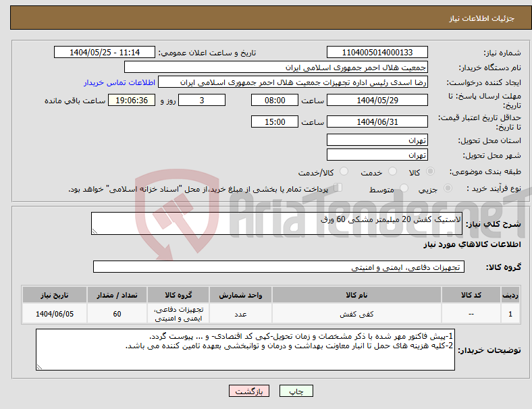The width and height of the screenshot is (532, 409).
Task: Click the گروه کالا column header
Action: (178, 295)
